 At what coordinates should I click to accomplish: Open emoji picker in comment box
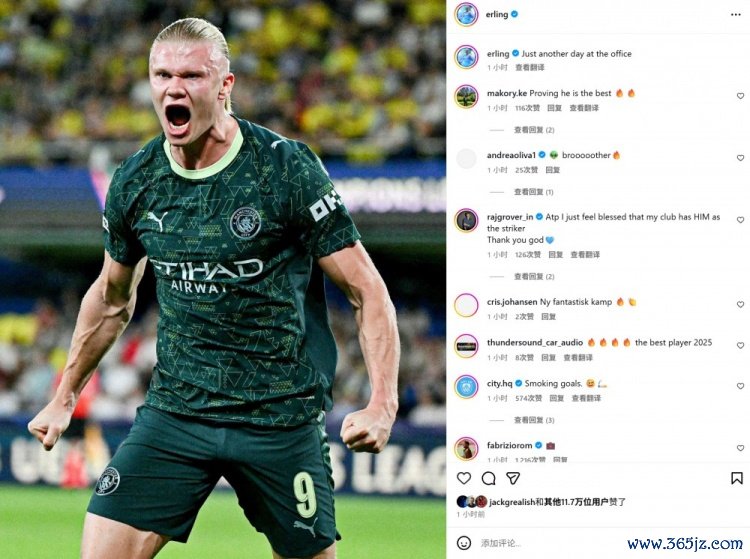463,543
